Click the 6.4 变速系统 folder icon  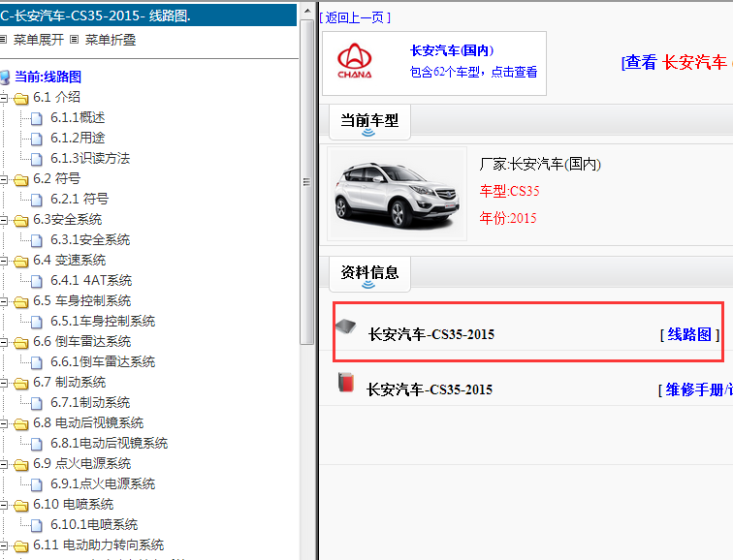coord(20,261)
